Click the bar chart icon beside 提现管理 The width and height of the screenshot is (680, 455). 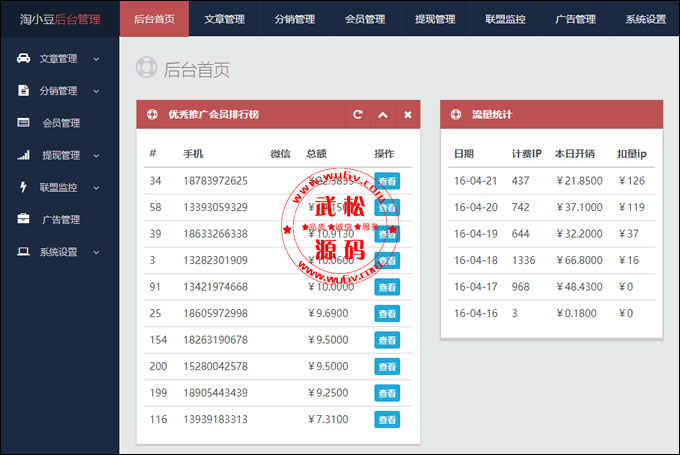coord(23,155)
